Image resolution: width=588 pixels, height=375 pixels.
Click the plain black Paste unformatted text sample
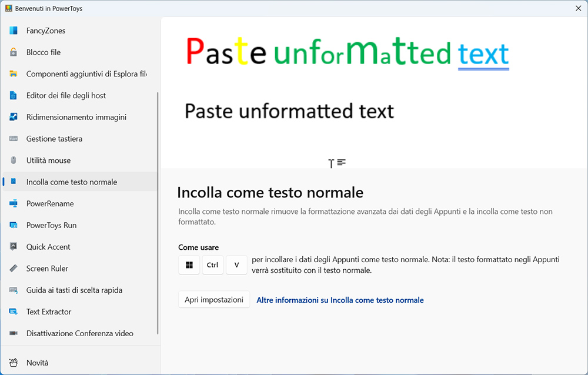point(289,111)
